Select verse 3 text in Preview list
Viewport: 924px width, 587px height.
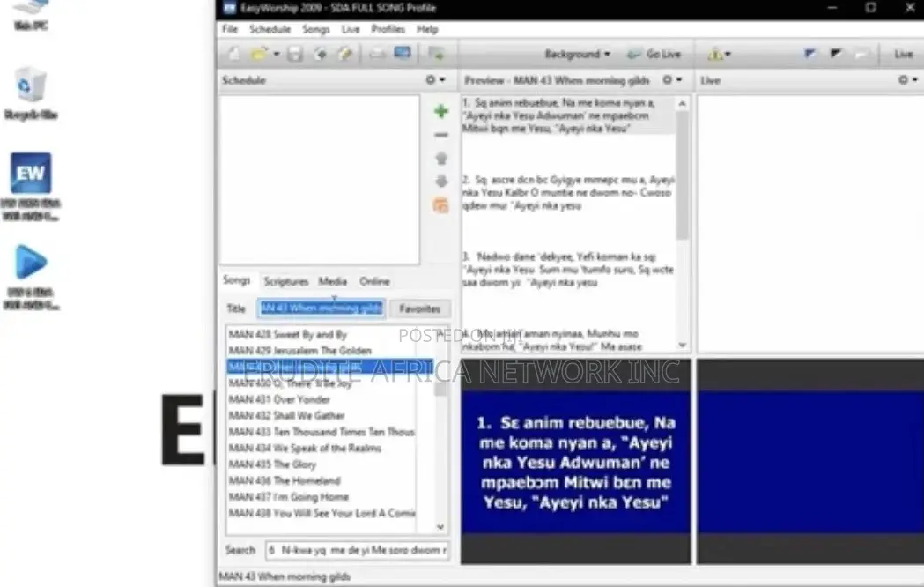click(568, 270)
